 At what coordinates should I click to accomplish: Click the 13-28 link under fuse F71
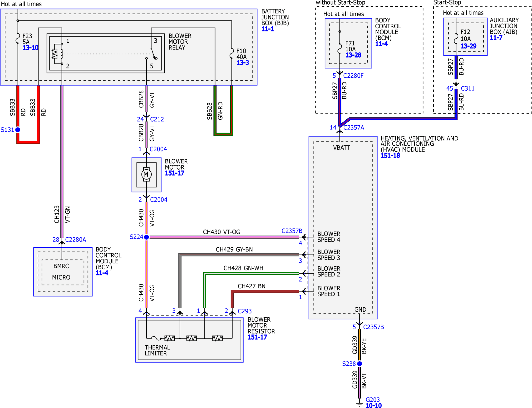point(353,55)
